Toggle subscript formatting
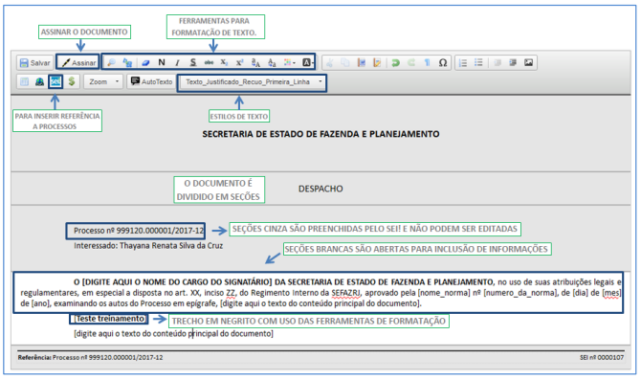Viewport: 641px width, 380px height. [x=224, y=63]
